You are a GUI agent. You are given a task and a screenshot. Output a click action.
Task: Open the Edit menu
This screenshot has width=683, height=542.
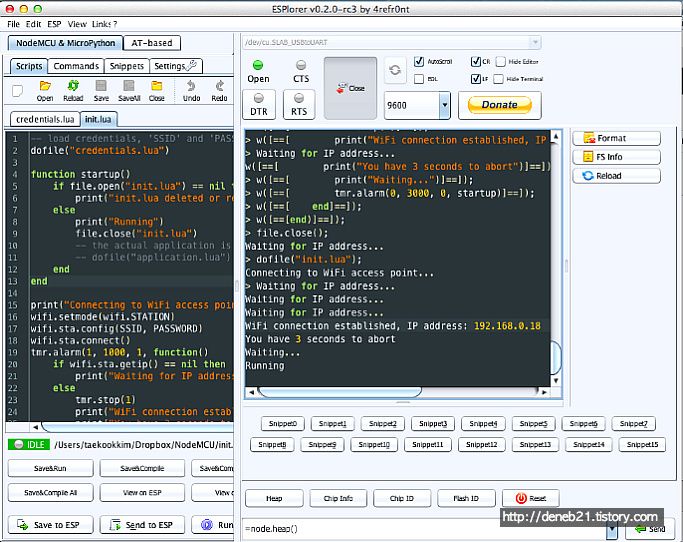click(34, 24)
